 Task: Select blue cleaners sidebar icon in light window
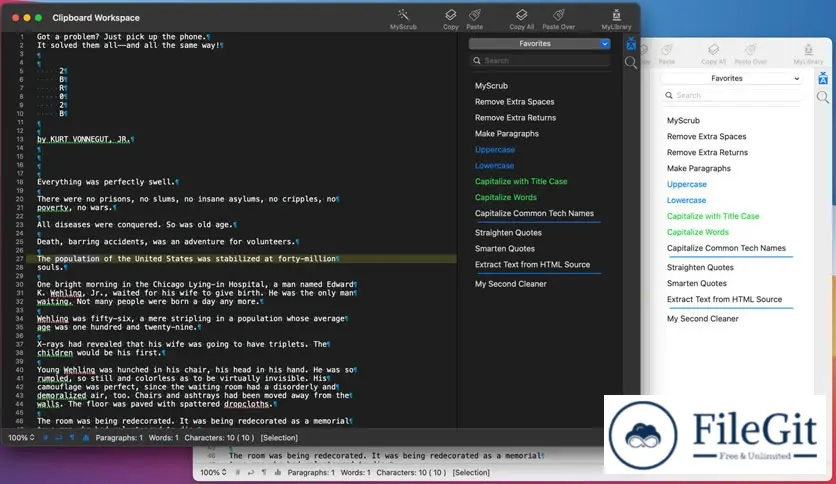[x=823, y=78]
